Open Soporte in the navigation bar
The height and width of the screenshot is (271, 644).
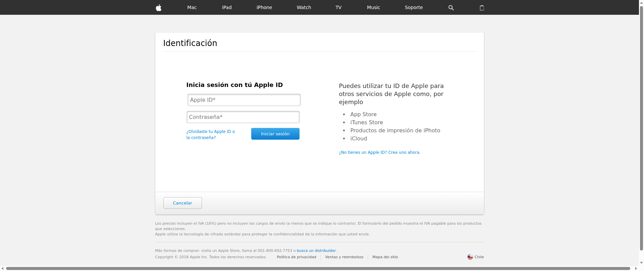tap(414, 7)
